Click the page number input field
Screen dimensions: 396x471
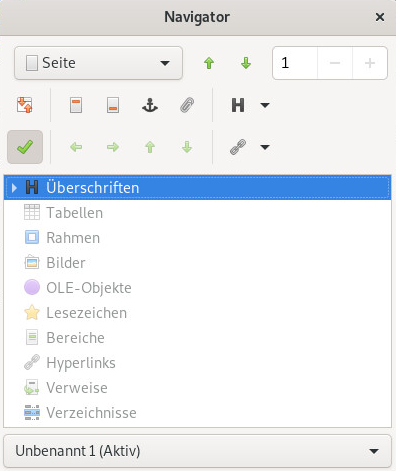[295, 63]
